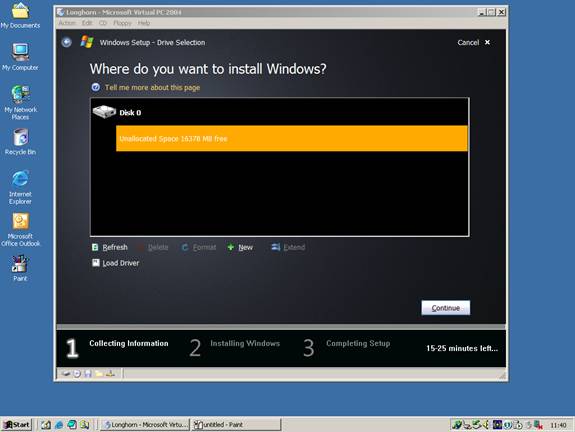Click the system tray clock showing 11:40
Image resolution: width=575 pixels, height=432 pixels.
click(x=558, y=425)
